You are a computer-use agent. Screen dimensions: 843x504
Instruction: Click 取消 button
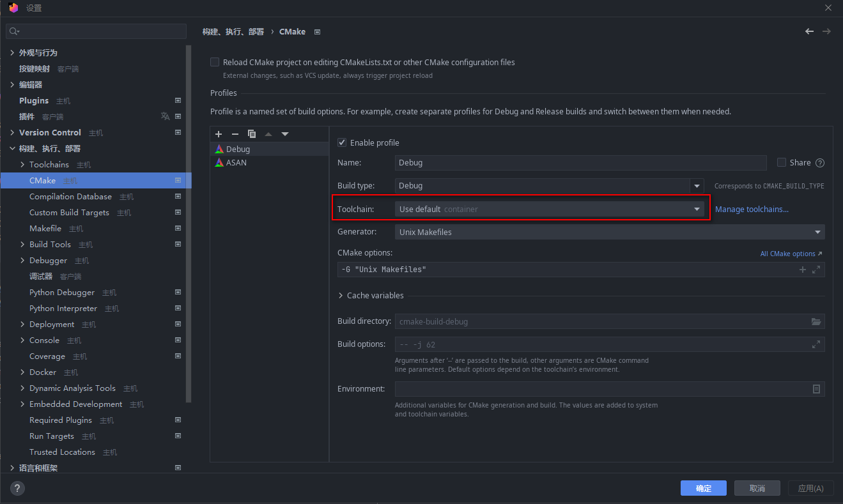[x=757, y=488]
